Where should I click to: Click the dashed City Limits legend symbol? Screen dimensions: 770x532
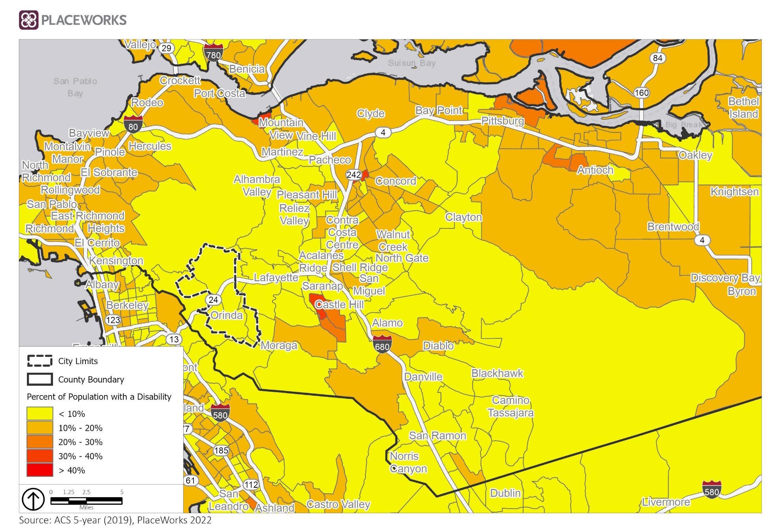coord(40,361)
